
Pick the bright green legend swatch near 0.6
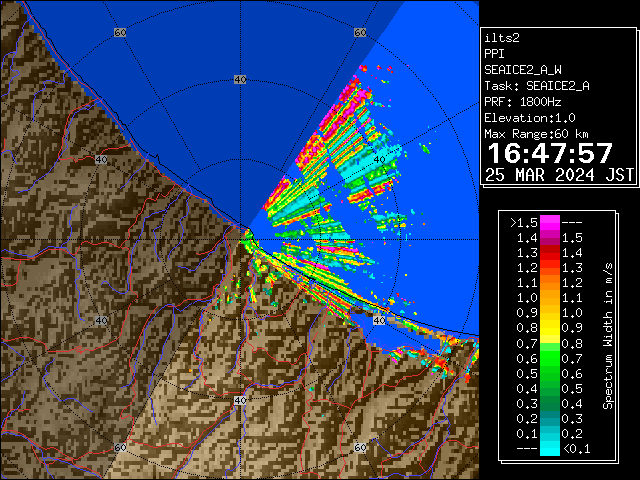coord(550,358)
